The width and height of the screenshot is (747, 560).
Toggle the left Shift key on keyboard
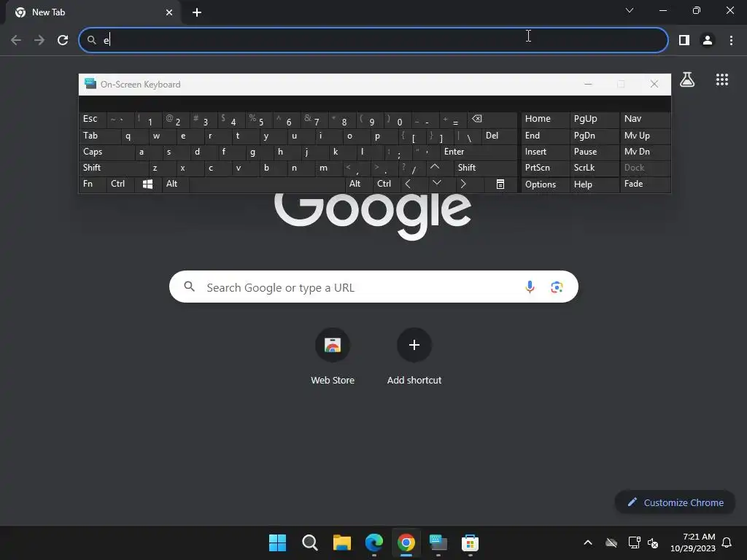(113, 168)
